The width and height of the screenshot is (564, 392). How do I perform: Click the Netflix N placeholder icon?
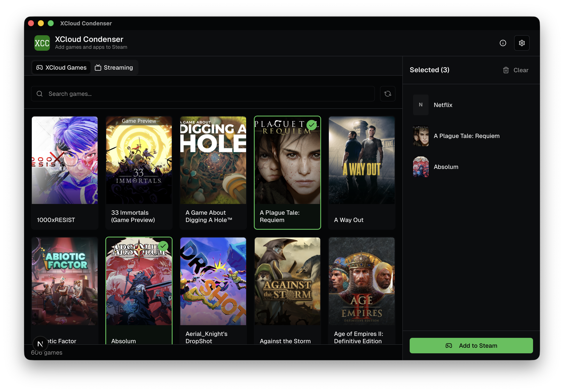[x=421, y=105]
